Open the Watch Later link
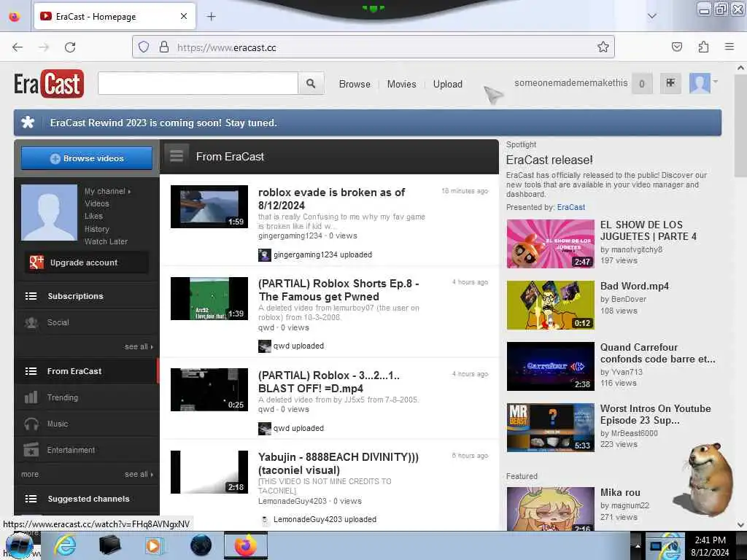Image resolution: width=747 pixels, height=560 pixels. 106,241
